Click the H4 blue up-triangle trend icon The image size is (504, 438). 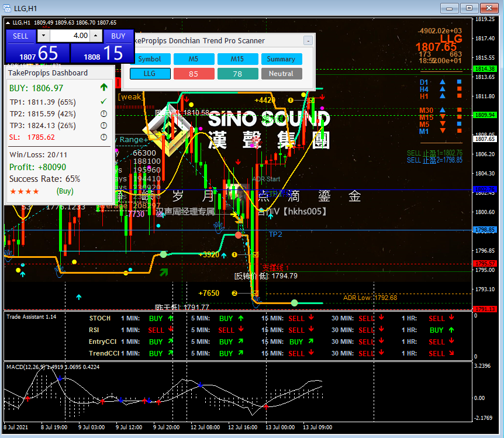coord(443,89)
